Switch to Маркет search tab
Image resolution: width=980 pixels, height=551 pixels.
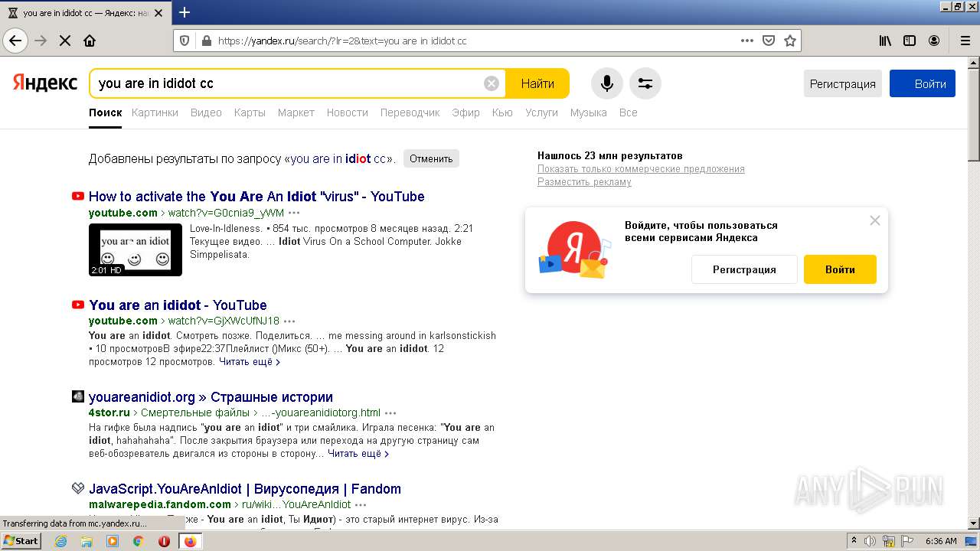coord(296,112)
